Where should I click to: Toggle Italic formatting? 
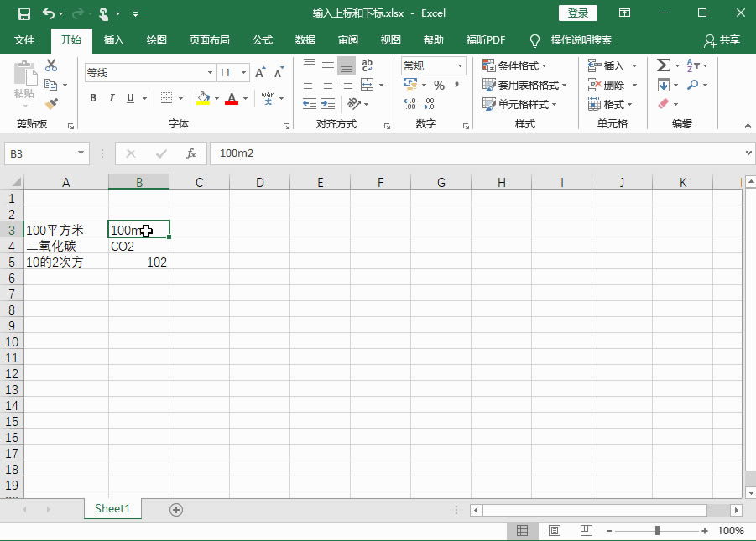click(112, 98)
